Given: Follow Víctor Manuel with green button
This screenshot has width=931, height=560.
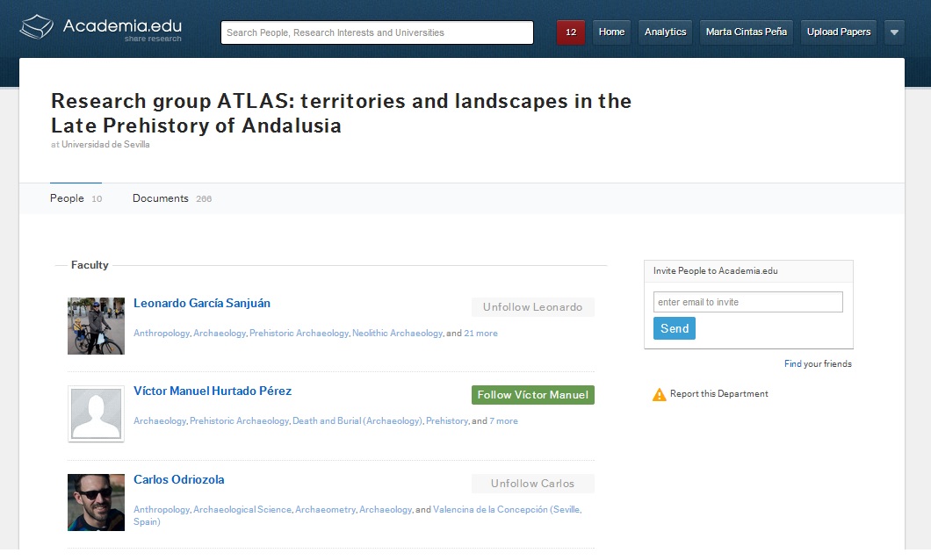Looking at the screenshot, I should pyautogui.click(x=532, y=395).
